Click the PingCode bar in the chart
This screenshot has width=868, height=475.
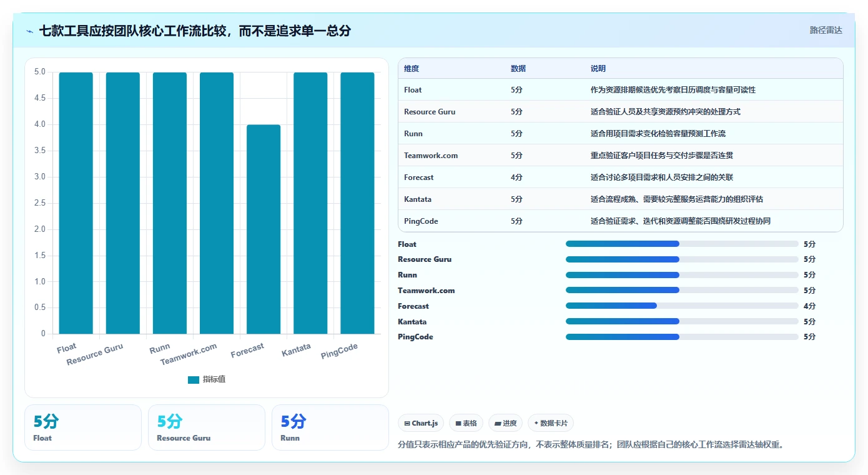357,203
